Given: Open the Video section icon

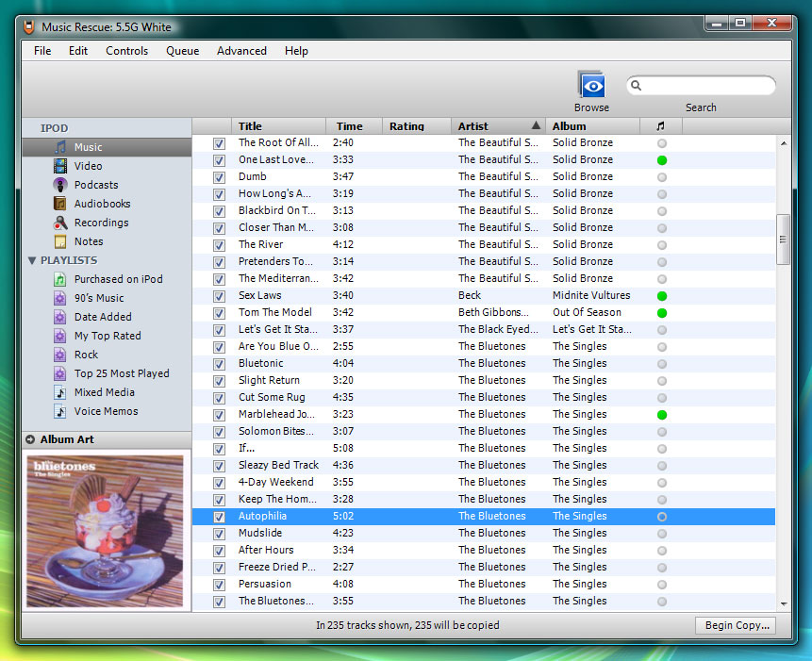Looking at the screenshot, I should 60,166.
